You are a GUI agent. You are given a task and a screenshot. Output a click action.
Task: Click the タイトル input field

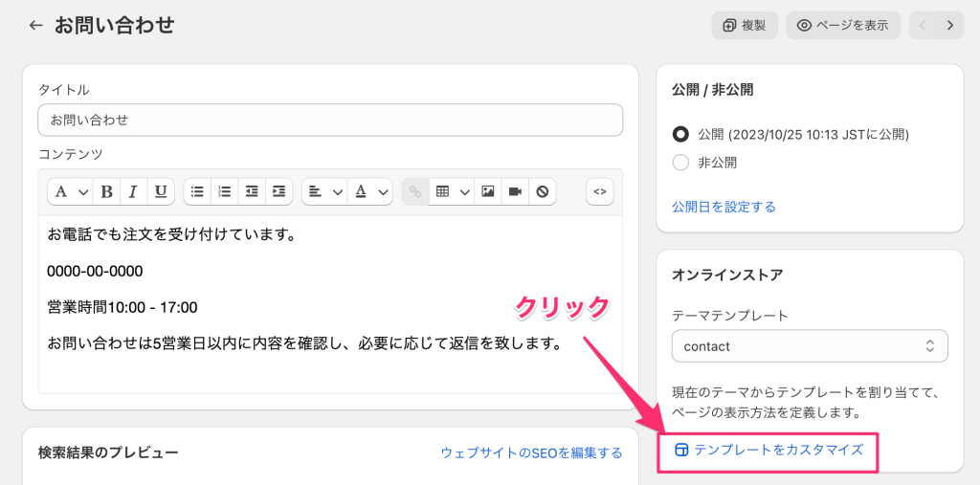(330, 120)
